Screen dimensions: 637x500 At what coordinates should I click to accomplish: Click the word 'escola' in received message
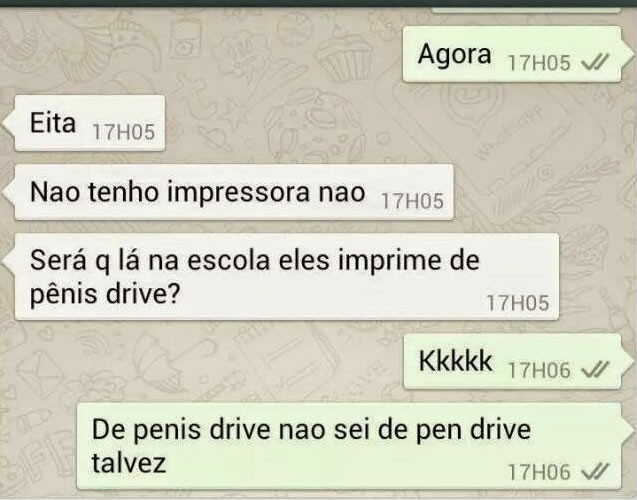pyautogui.click(x=229, y=260)
